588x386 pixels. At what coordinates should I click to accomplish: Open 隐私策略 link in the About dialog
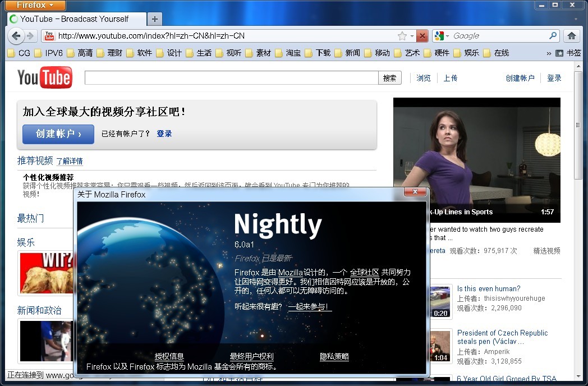[x=334, y=356]
